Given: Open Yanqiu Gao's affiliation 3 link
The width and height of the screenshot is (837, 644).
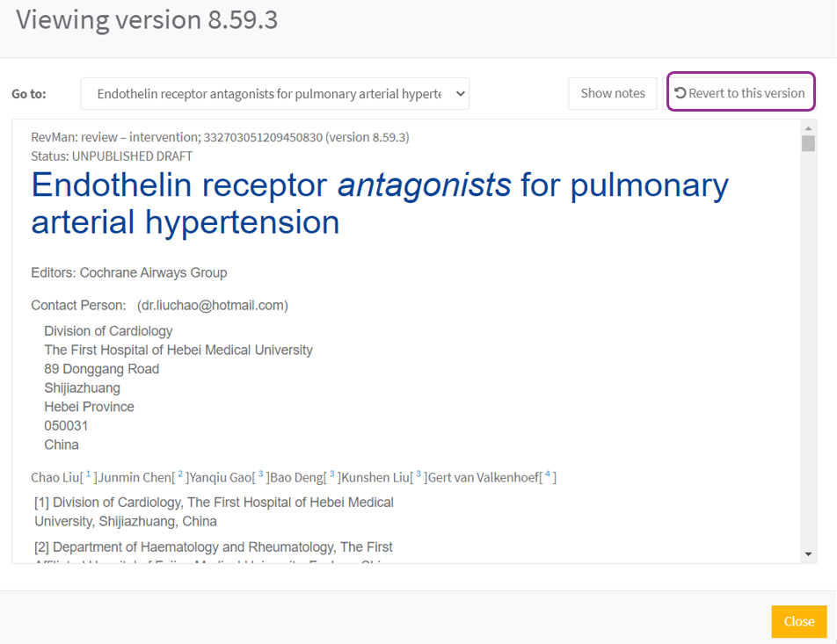Looking at the screenshot, I should click(260, 475).
